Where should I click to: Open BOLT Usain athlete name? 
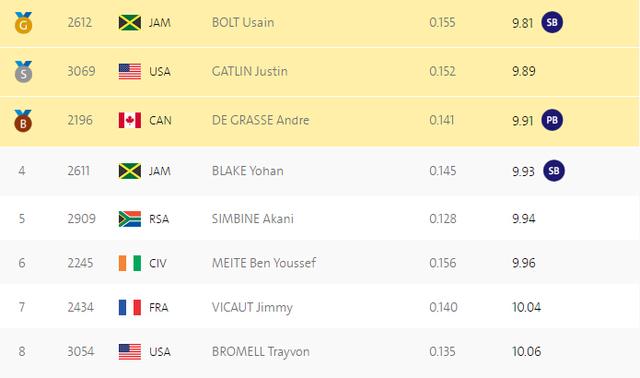tap(243, 22)
